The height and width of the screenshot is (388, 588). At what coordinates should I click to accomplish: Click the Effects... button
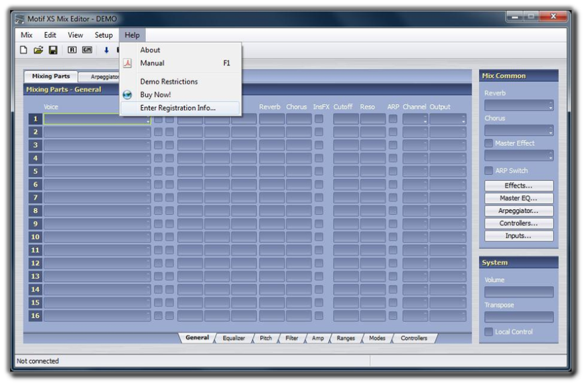coord(518,186)
